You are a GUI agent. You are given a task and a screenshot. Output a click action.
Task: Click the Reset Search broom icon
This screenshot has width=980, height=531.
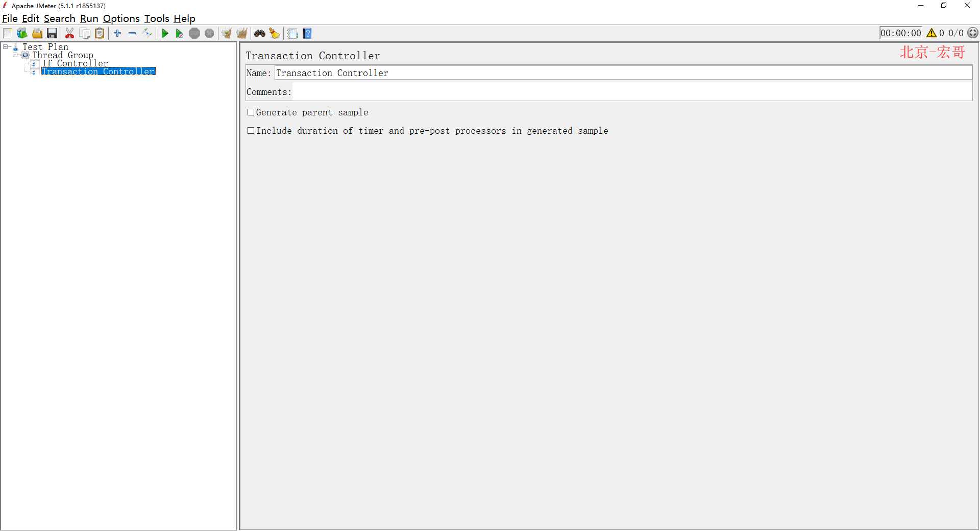click(275, 33)
